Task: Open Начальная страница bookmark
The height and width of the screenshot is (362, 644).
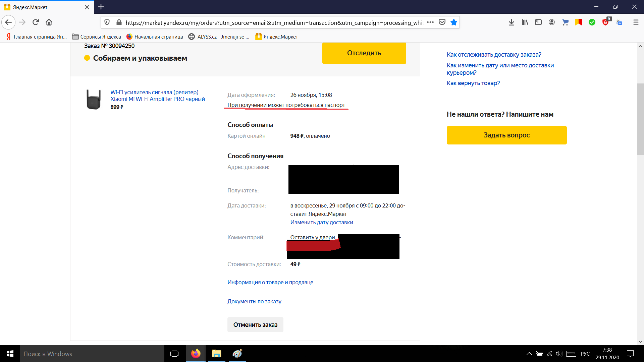Action: point(155,37)
